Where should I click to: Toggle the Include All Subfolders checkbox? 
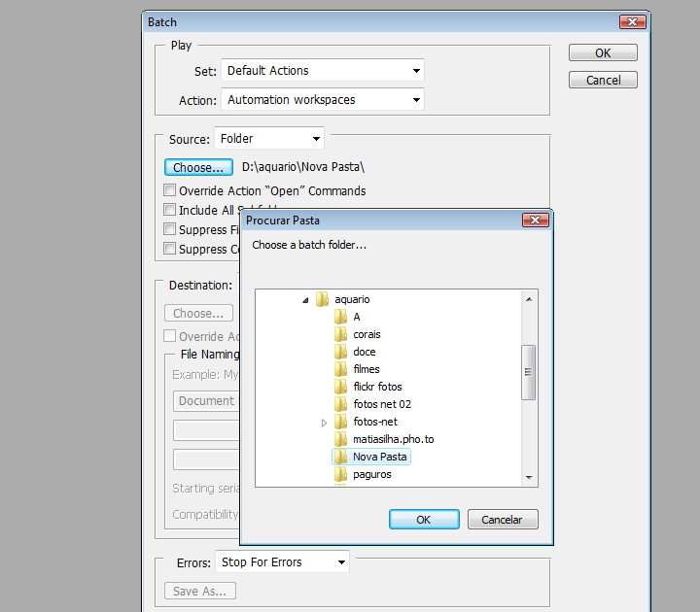click(x=170, y=210)
